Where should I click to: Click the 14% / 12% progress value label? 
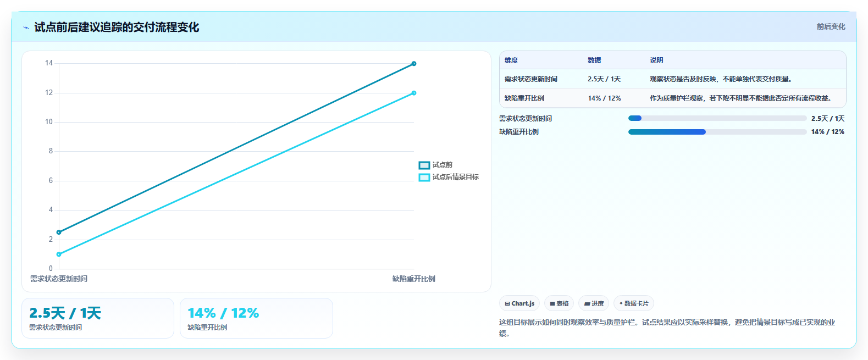coord(828,132)
